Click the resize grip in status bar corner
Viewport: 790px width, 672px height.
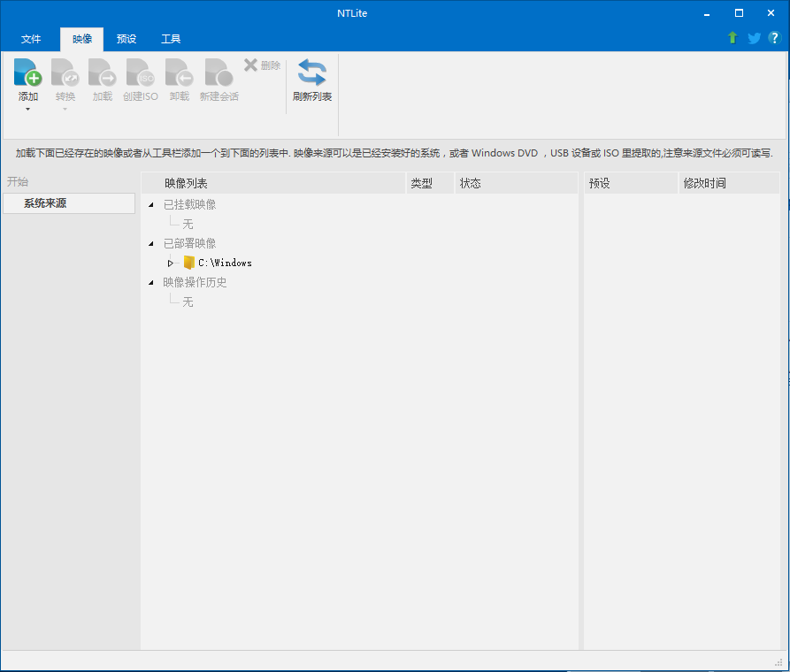(x=778, y=662)
